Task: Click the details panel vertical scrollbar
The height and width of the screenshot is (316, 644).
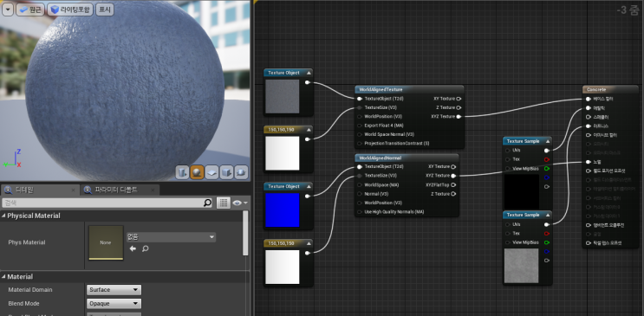Action: click(245, 233)
